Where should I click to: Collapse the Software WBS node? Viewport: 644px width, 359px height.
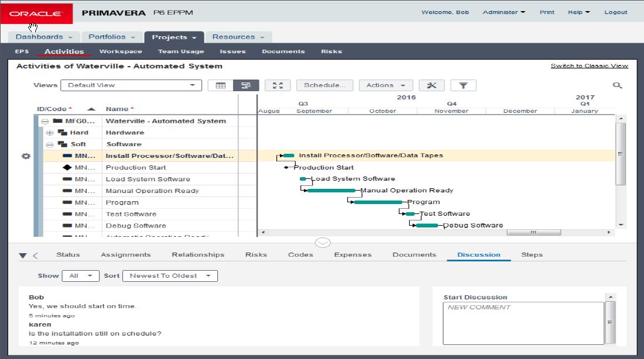[x=50, y=144]
